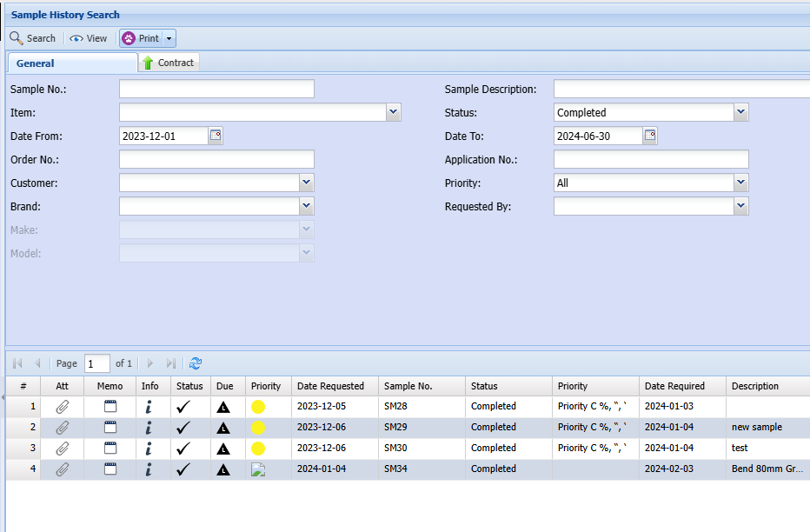
Task: Open memo icon for sample SM29
Action: click(x=110, y=427)
